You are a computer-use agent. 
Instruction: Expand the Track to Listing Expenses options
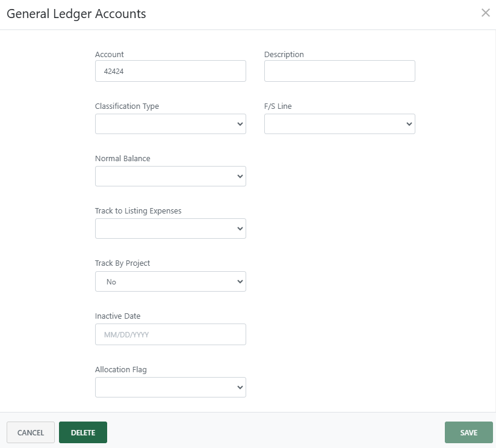pos(170,229)
